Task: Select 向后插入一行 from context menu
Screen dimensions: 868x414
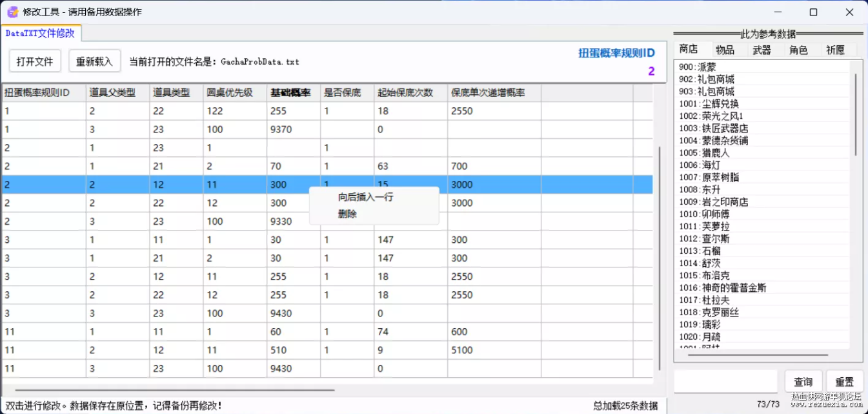Action: pyautogui.click(x=365, y=197)
